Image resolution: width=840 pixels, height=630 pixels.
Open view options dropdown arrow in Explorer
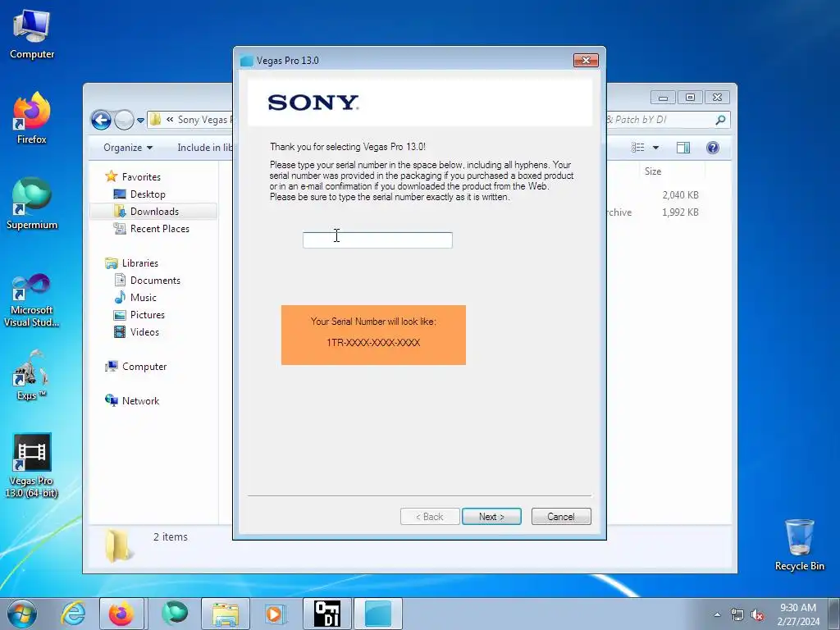point(655,148)
